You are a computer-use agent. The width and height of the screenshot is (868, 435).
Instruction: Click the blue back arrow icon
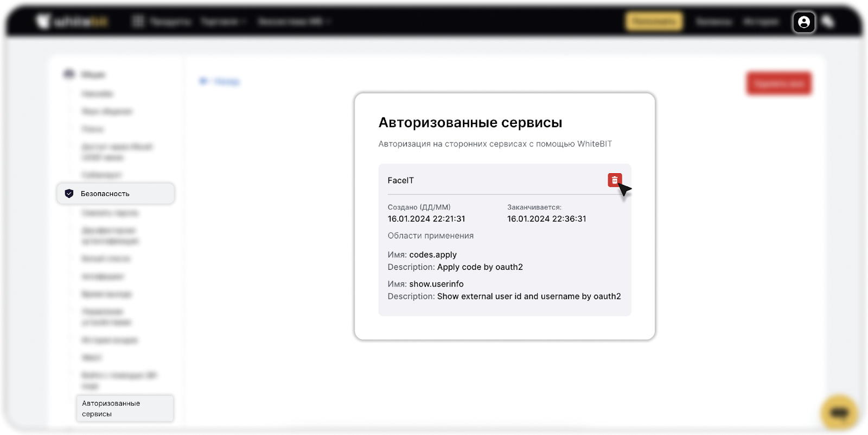pyautogui.click(x=203, y=81)
